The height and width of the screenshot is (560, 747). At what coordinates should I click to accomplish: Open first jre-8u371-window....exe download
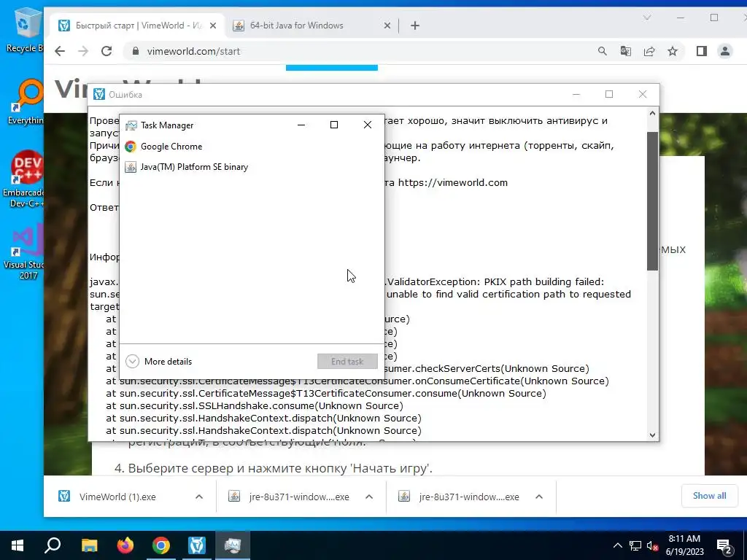point(289,497)
